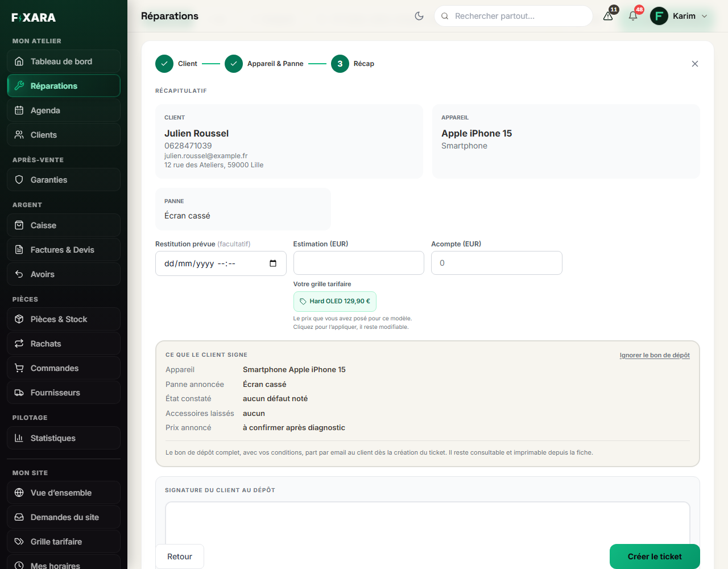Click the Vue d'ensemble globe icon
Screen dimensions: 728x569
point(19,493)
